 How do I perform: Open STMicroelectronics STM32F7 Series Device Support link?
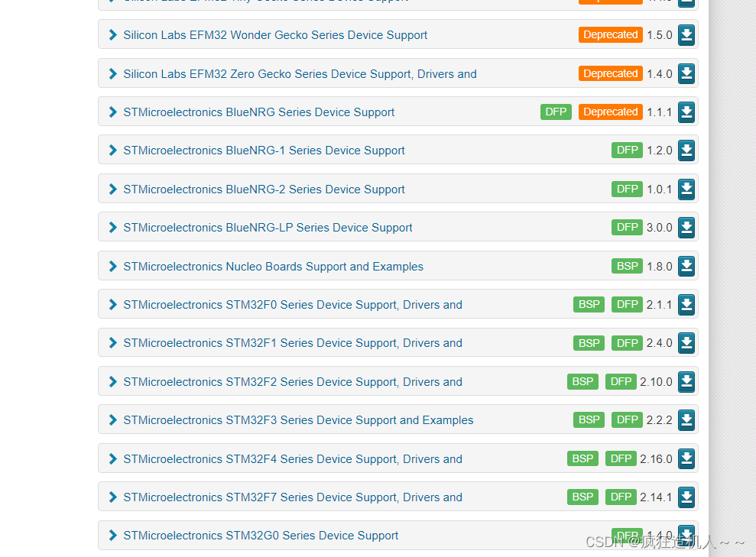pos(293,497)
